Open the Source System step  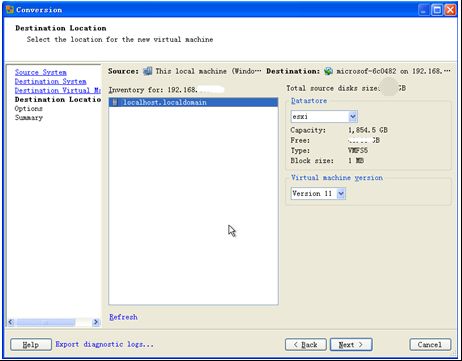click(40, 72)
